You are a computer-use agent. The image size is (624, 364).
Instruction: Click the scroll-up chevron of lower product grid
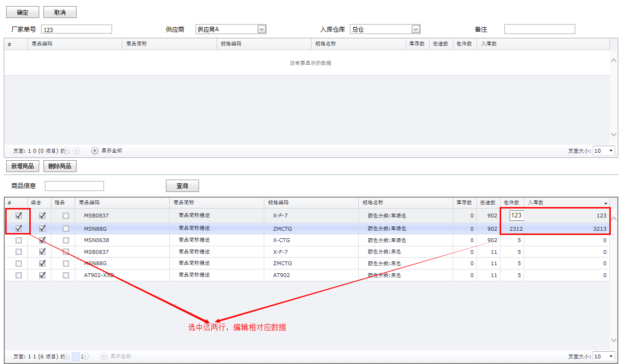pos(614,219)
